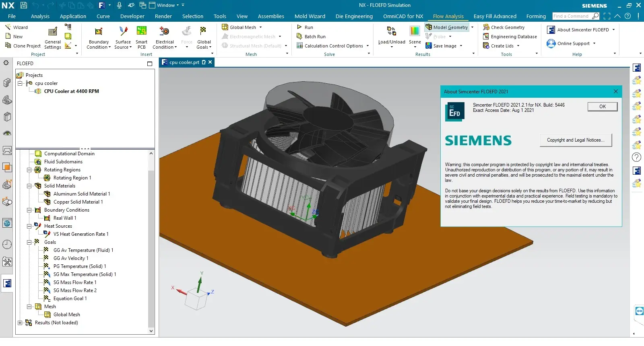Select SG Mass Flow Rate 2 goal
This screenshot has height=346, width=644.
tap(75, 290)
